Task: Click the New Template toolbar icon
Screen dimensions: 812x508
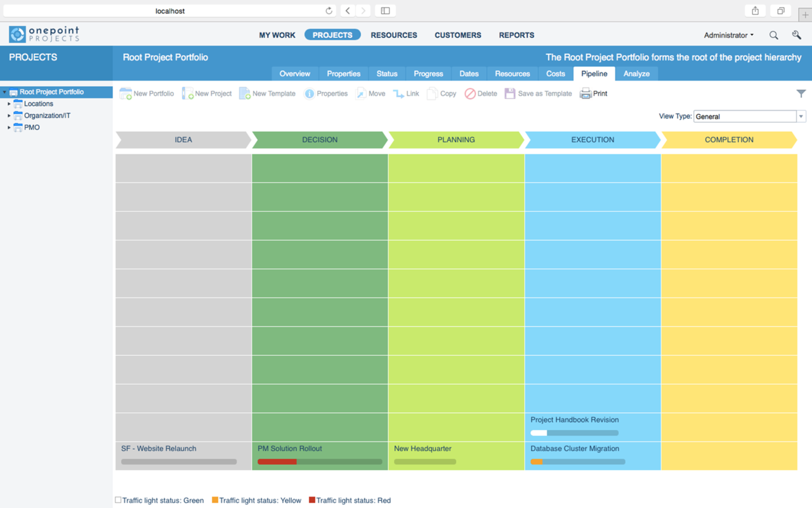Action: [x=244, y=93]
